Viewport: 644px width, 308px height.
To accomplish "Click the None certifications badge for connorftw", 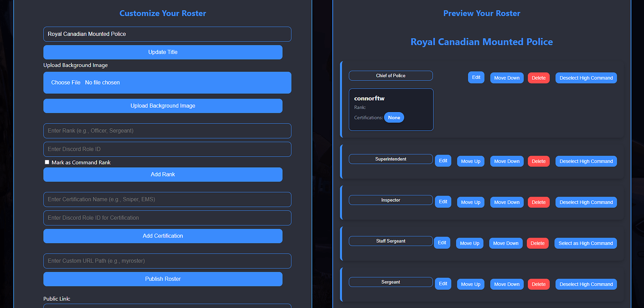I will click(x=394, y=117).
